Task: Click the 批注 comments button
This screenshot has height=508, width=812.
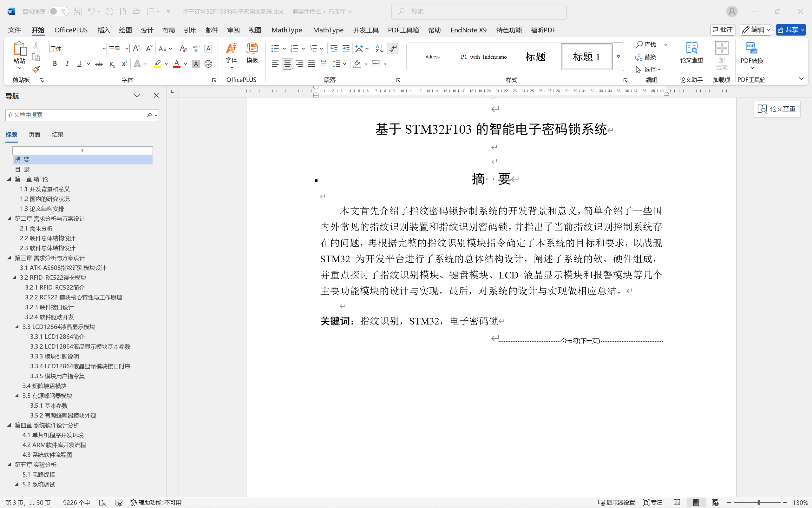Action: (723, 30)
